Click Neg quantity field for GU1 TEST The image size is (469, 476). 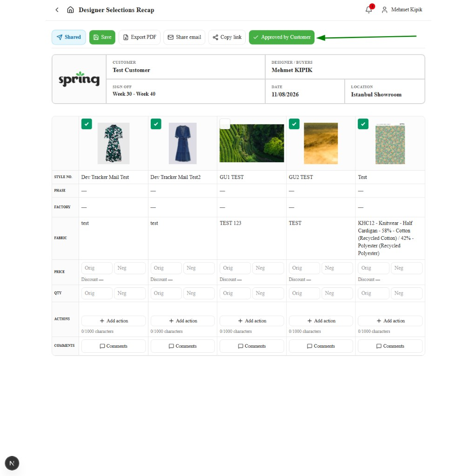(268, 293)
